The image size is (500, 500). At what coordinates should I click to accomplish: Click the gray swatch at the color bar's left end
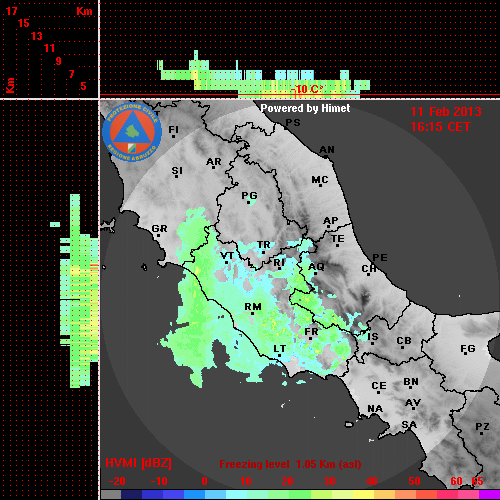coord(111,495)
